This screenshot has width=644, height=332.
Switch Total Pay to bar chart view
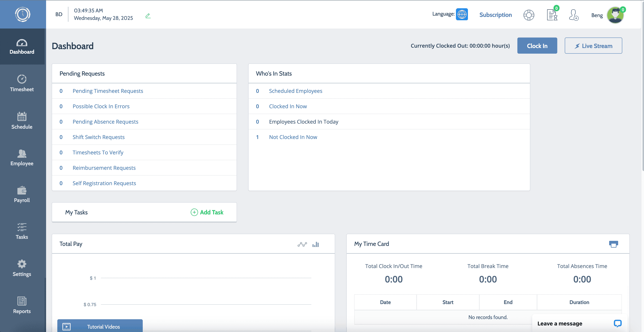coord(316,244)
